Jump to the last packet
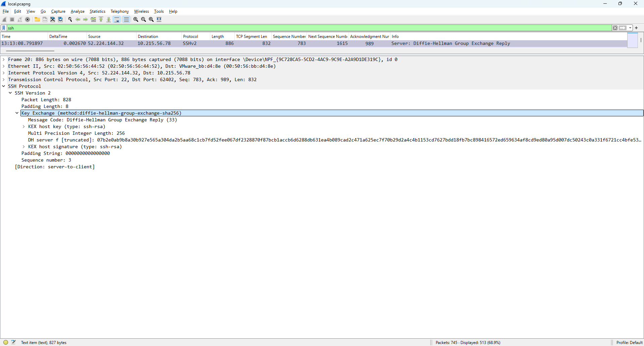Image resolution: width=644 pixels, height=346 pixels. [109, 19]
